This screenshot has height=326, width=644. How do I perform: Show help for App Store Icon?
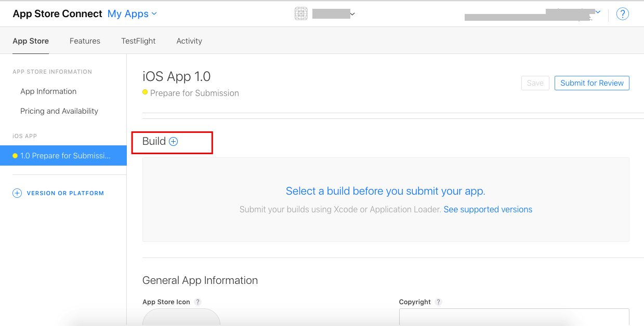[198, 302]
